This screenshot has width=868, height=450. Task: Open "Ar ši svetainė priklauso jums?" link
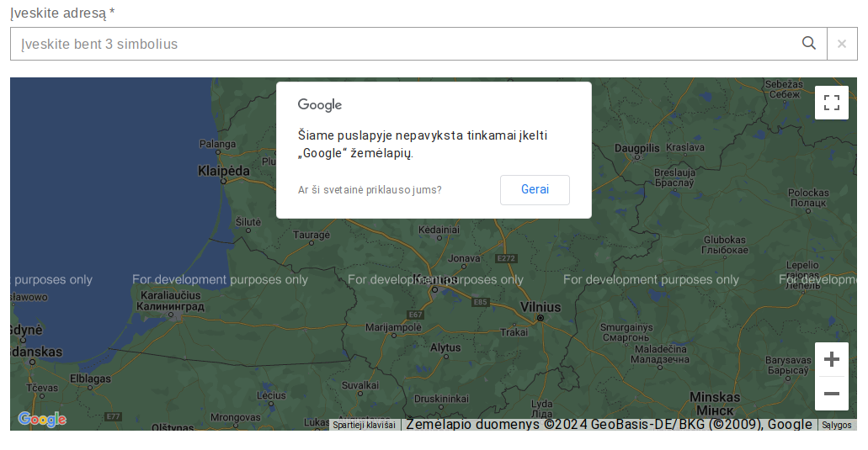(370, 190)
